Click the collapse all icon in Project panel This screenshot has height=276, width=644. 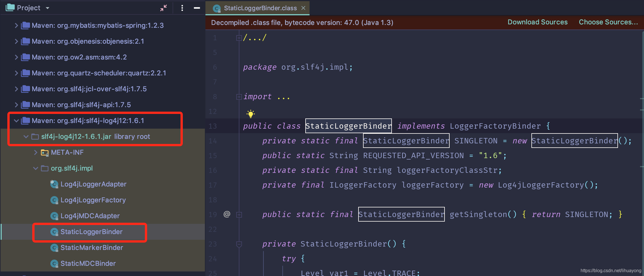[x=164, y=8]
